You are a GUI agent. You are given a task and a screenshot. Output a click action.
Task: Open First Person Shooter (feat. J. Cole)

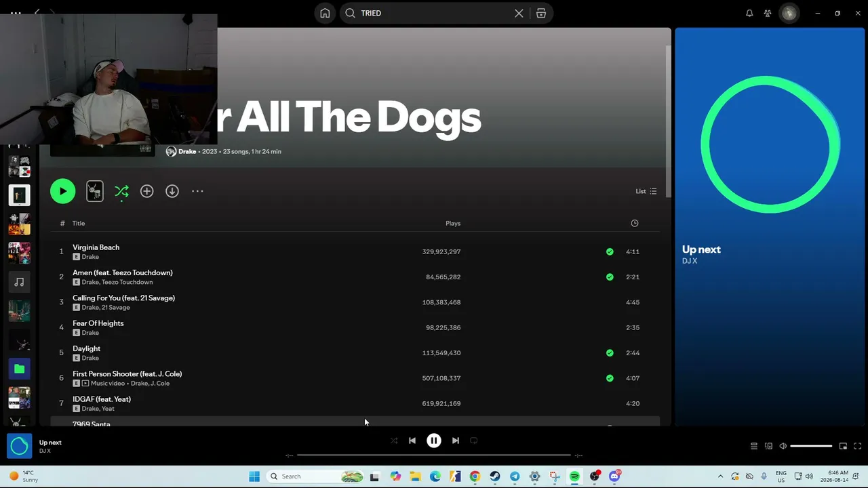[127, 374]
